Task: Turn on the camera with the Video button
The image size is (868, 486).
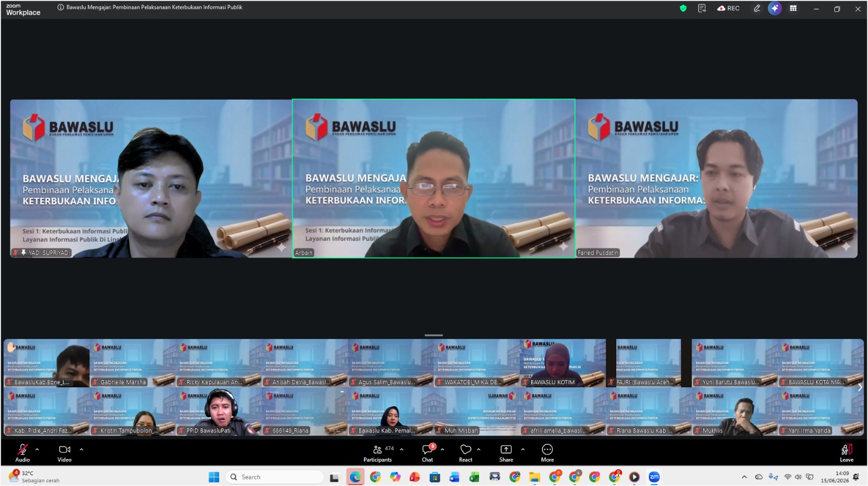Action: pos(65,453)
